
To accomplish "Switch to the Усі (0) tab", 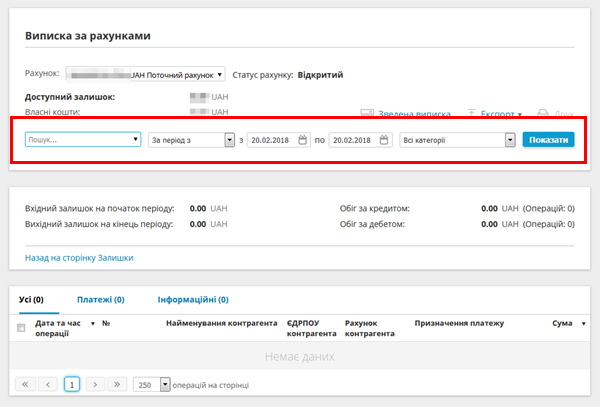I will pyautogui.click(x=31, y=300).
